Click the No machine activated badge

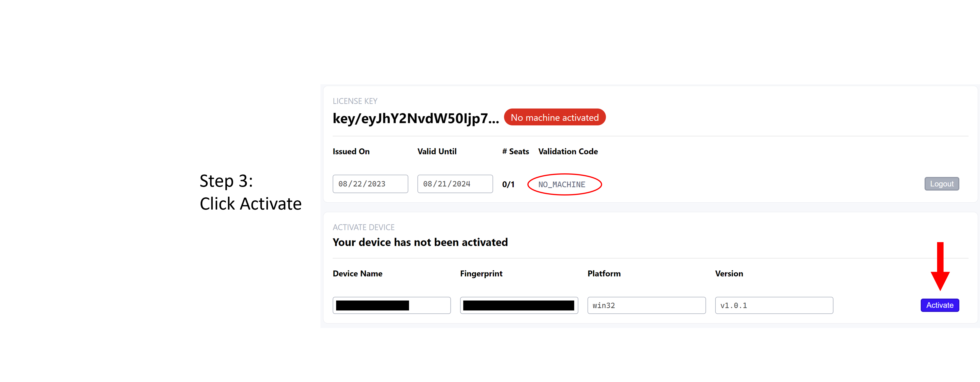click(555, 117)
